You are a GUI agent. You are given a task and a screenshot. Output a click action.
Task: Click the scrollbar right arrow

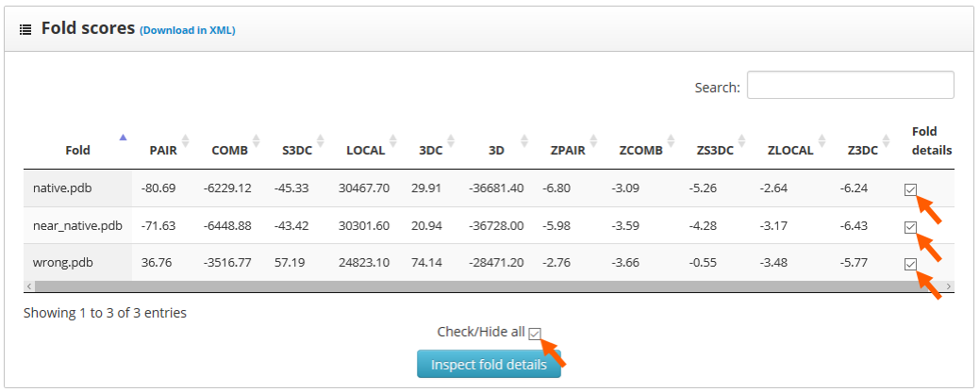(949, 286)
